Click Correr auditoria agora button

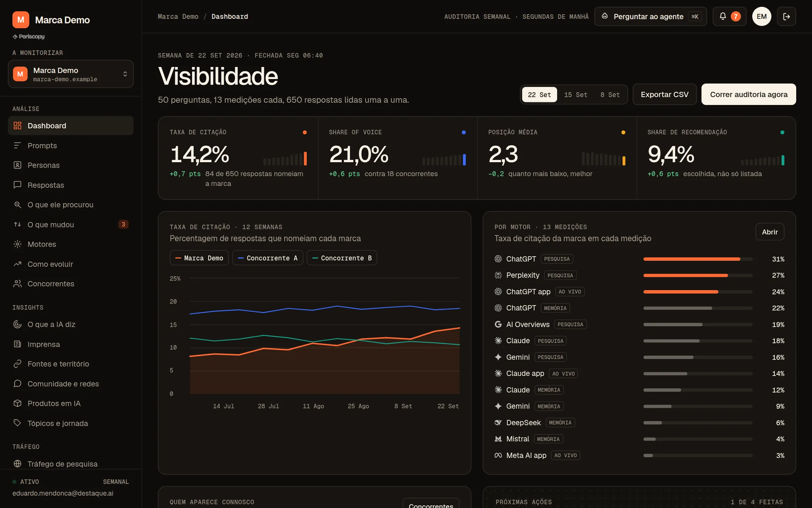[748, 94]
